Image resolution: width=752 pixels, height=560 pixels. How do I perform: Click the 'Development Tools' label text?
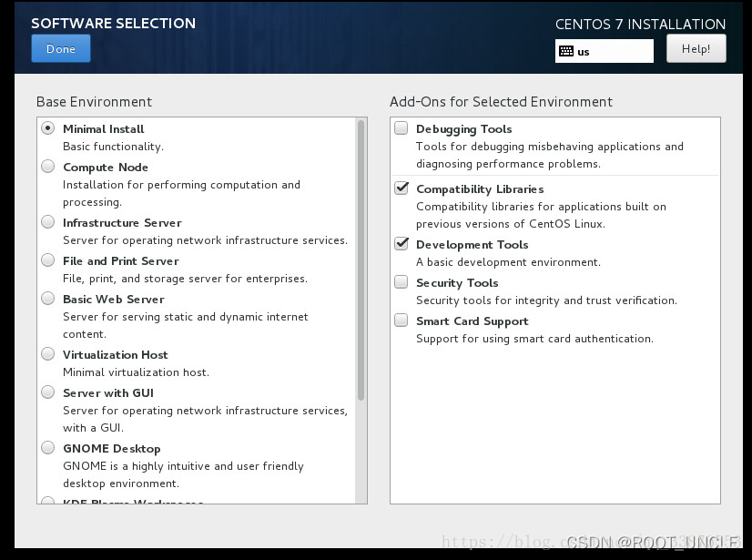472,245
